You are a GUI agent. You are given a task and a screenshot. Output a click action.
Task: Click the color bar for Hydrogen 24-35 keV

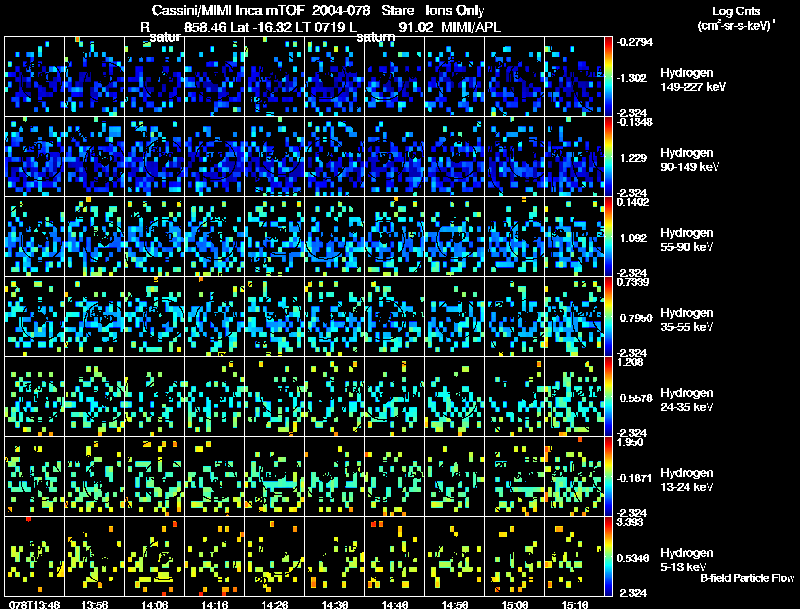point(608,397)
